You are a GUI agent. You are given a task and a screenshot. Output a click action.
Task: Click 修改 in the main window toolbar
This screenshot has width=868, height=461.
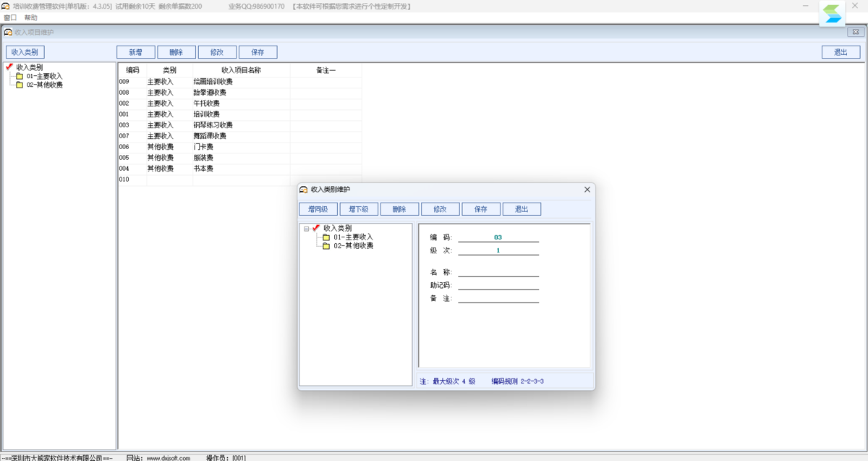pyautogui.click(x=217, y=52)
